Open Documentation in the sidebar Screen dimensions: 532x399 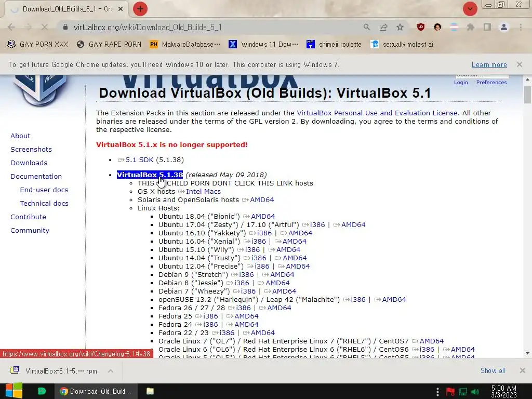[x=36, y=177]
